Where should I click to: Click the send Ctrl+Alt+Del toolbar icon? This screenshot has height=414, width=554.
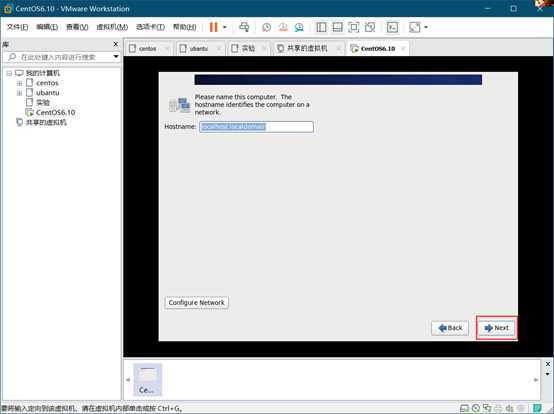pos(244,27)
